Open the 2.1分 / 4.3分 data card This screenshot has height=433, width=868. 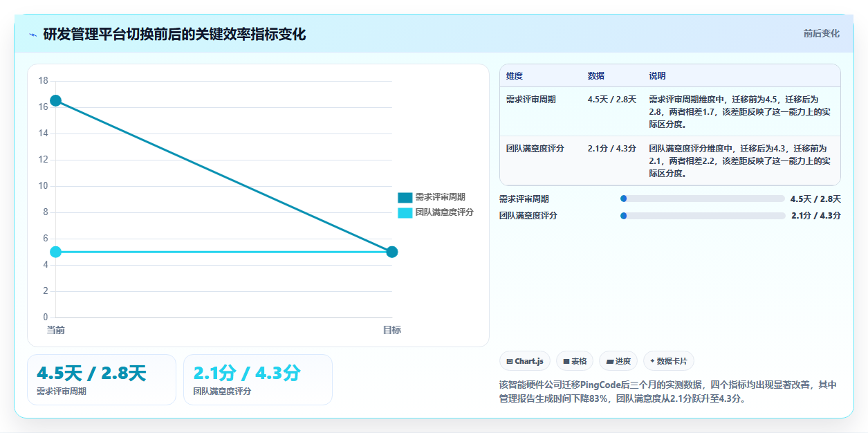(x=258, y=380)
